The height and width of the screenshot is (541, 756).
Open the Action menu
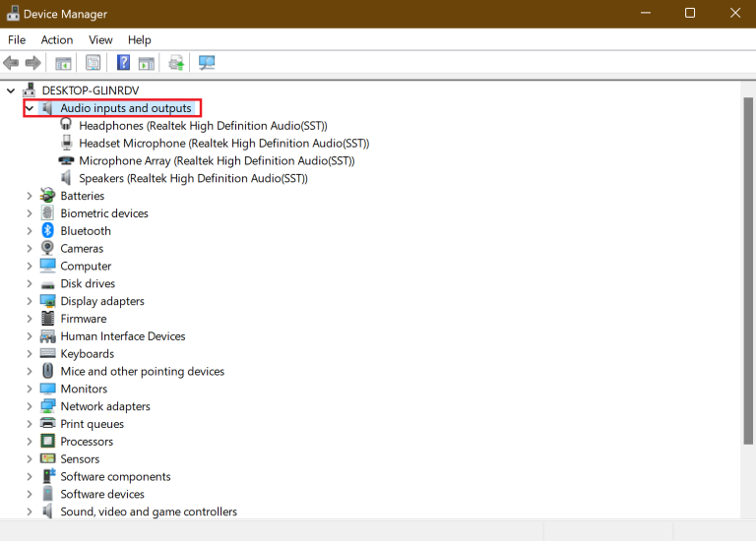(x=56, y=39)
